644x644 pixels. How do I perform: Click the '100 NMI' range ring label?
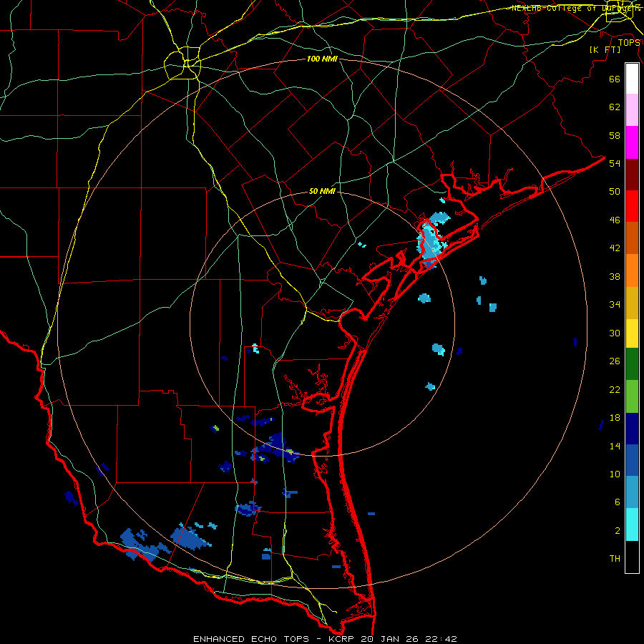[x=322, y=59]
